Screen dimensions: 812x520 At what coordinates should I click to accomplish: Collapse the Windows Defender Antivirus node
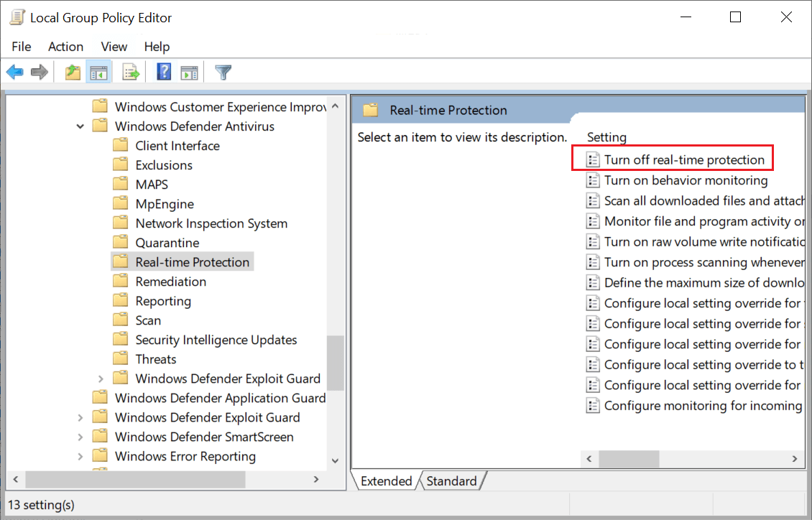tap(80, 126)
